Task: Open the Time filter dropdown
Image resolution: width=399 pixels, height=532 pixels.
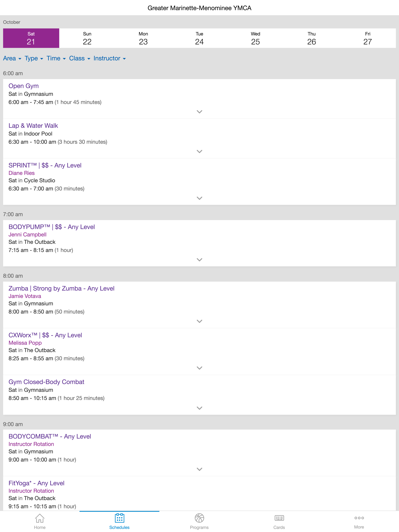Action: 56,58
